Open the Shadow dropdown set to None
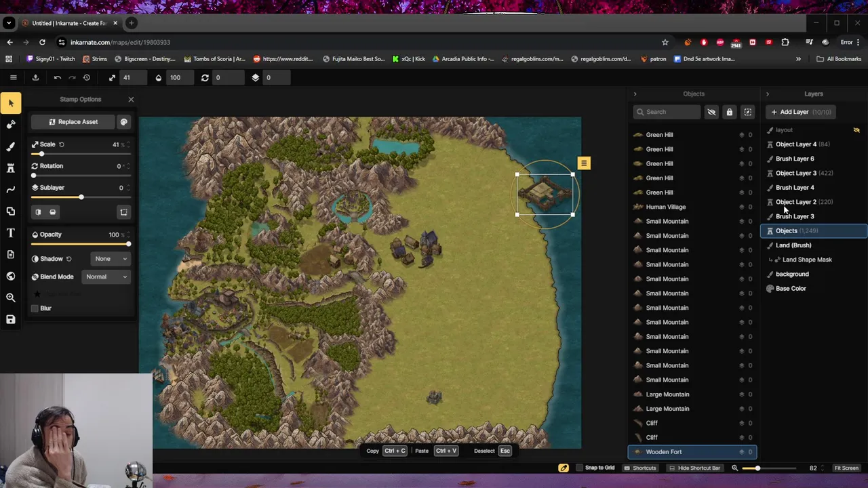This screenshot has width=868, height=488. point(111,259)
